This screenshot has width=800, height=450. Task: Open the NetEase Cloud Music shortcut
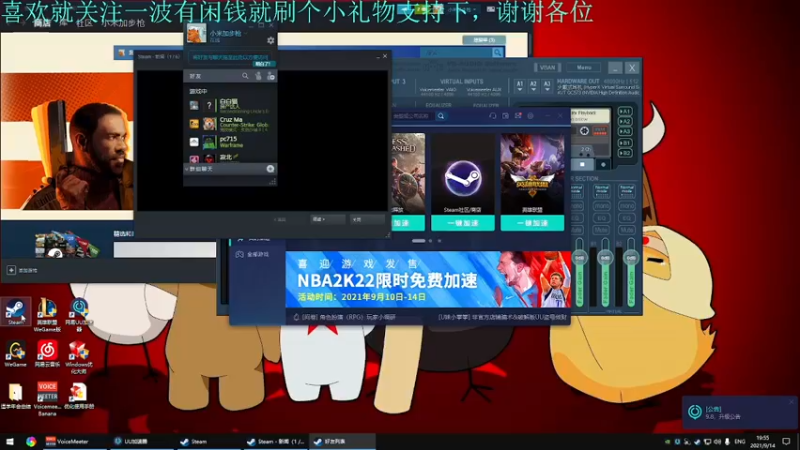pyautogui.click(x=47, y=354)
